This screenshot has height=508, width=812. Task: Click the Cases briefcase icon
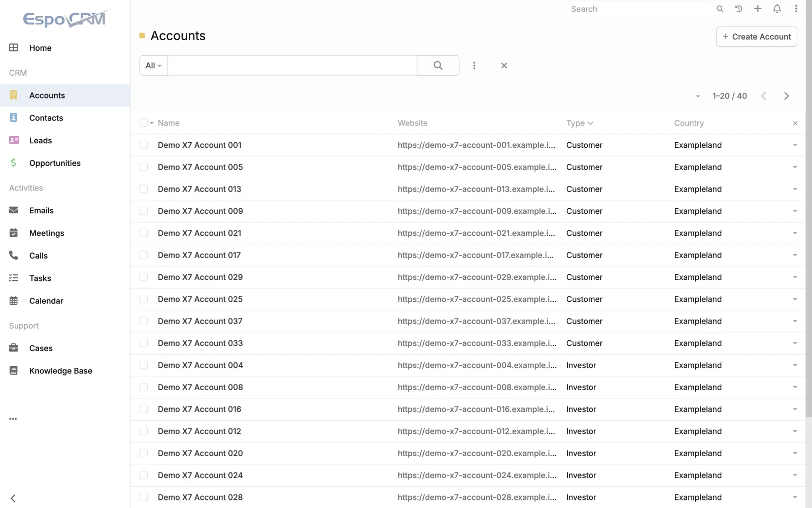pos(14,348)
